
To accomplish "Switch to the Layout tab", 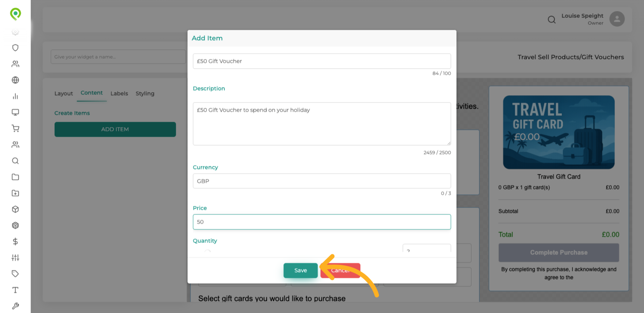I will 63,94.
